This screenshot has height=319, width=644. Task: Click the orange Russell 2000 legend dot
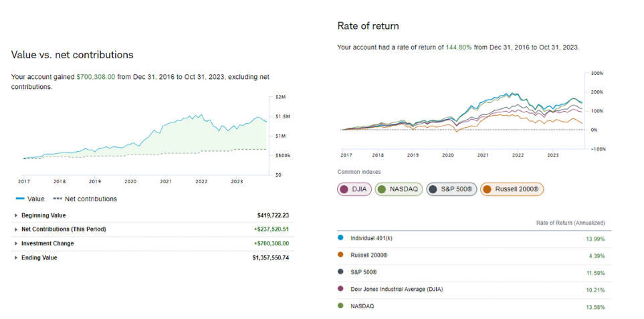[341, 255]
